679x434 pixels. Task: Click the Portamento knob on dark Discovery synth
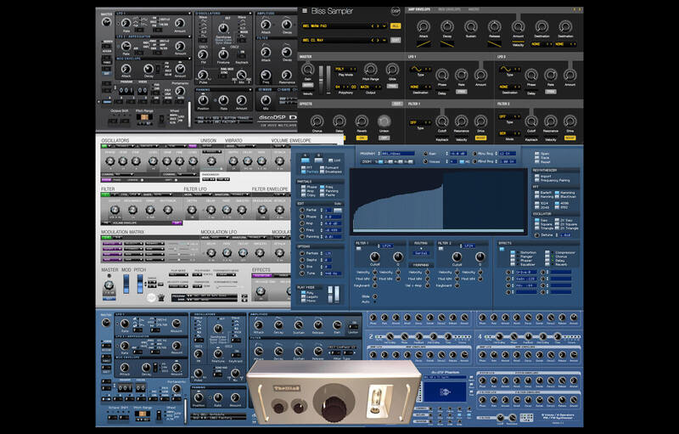[x=180, y=91]
